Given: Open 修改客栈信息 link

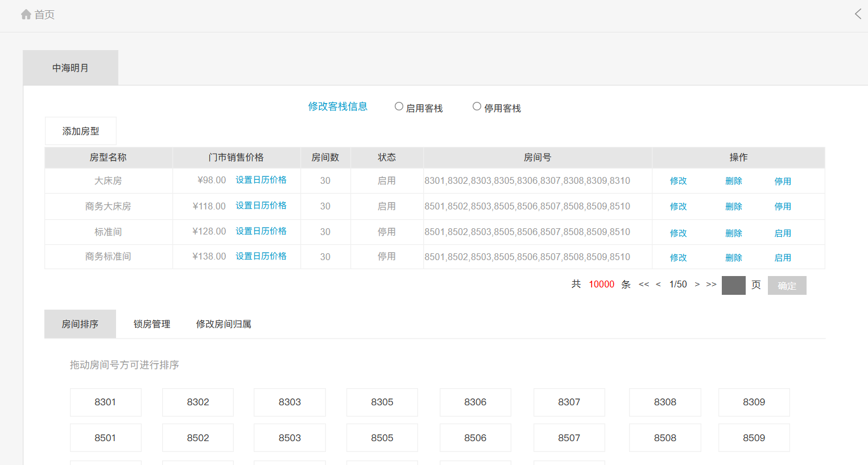Looking at the screenshot, I should tap(338, 106).
